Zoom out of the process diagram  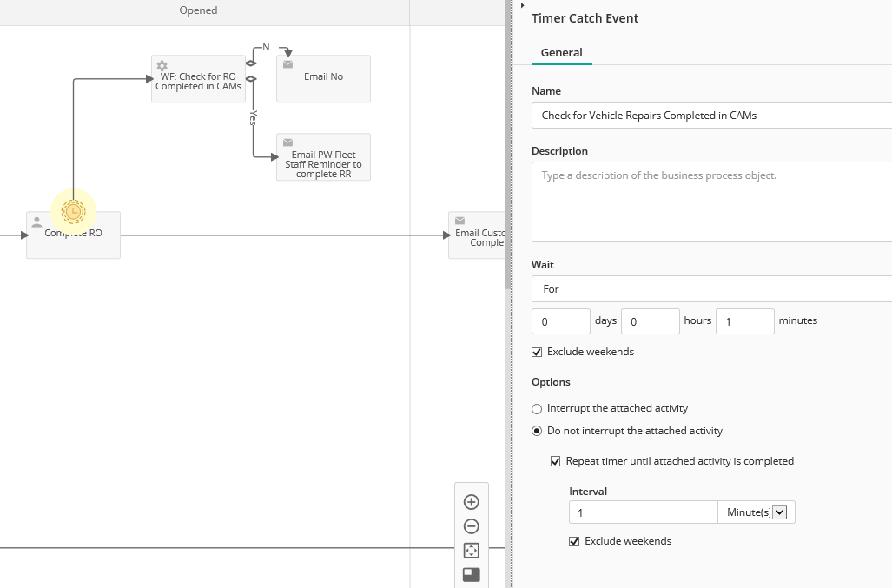pyautogui.click(x=472, y=526)
